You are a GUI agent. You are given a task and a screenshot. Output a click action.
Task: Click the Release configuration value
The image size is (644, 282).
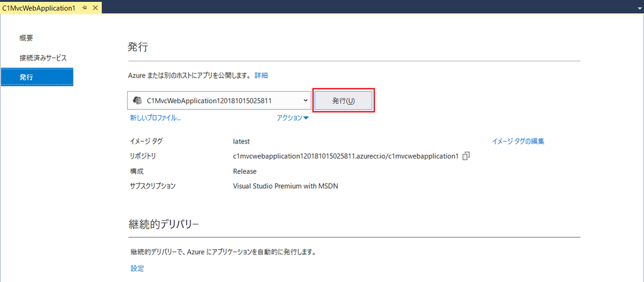pos(245,171)
